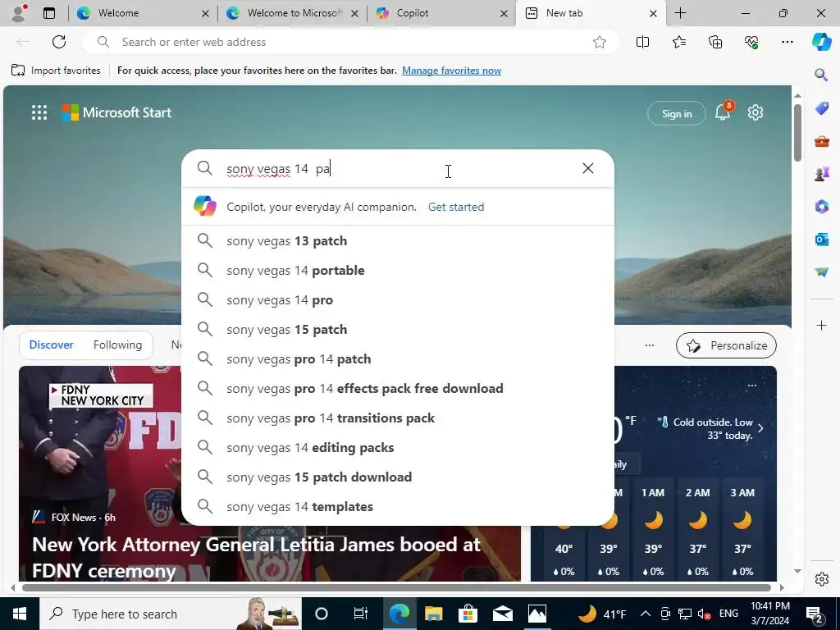
Task: Open the Copilot sidebar icon
Action: (821, 42)
